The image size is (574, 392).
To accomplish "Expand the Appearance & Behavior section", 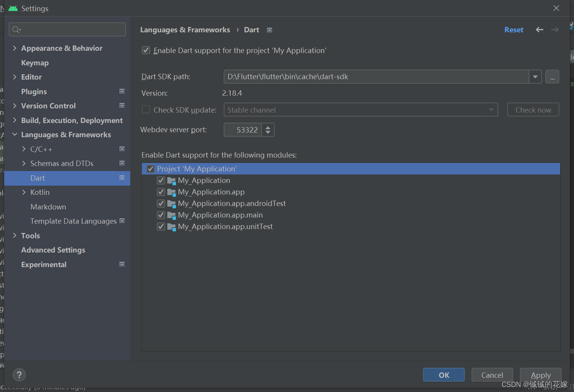I will click(x=15, y=48).
